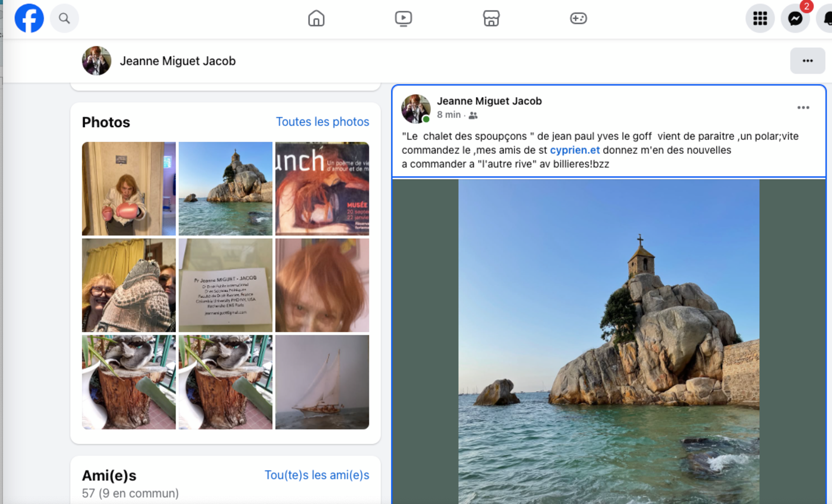Click Jeanne Miguet Jacob post author name

(x=489, y=101)
